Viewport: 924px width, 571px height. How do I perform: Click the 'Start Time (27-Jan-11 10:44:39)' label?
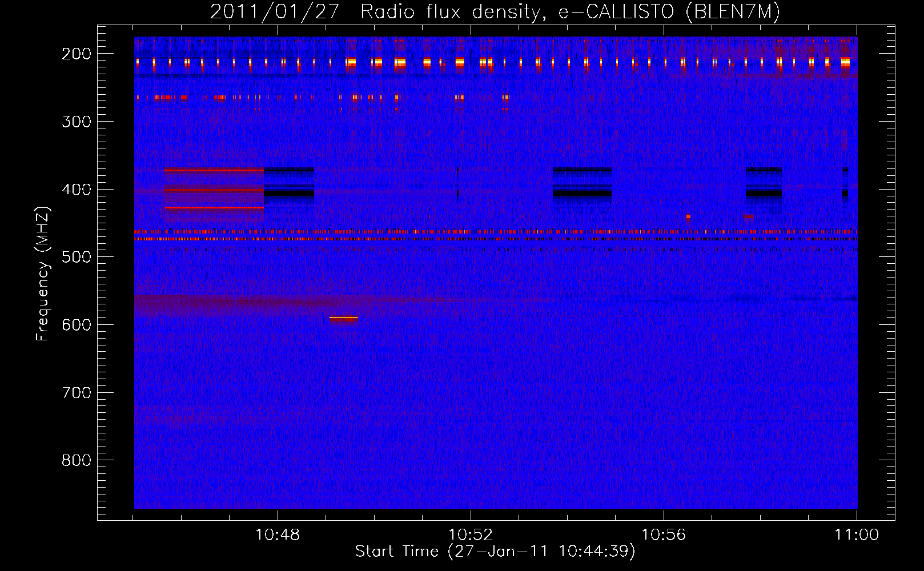(x=495, y=552)
